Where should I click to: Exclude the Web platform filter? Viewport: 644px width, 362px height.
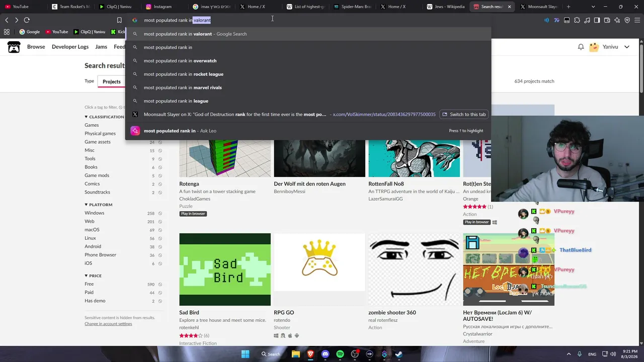click(x=160, y=222)
